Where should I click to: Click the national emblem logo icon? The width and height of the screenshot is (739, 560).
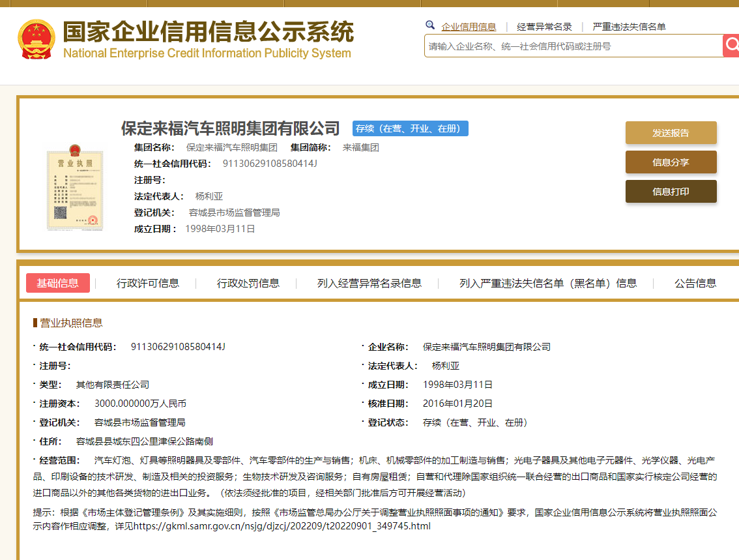click(x=36, y=39)
